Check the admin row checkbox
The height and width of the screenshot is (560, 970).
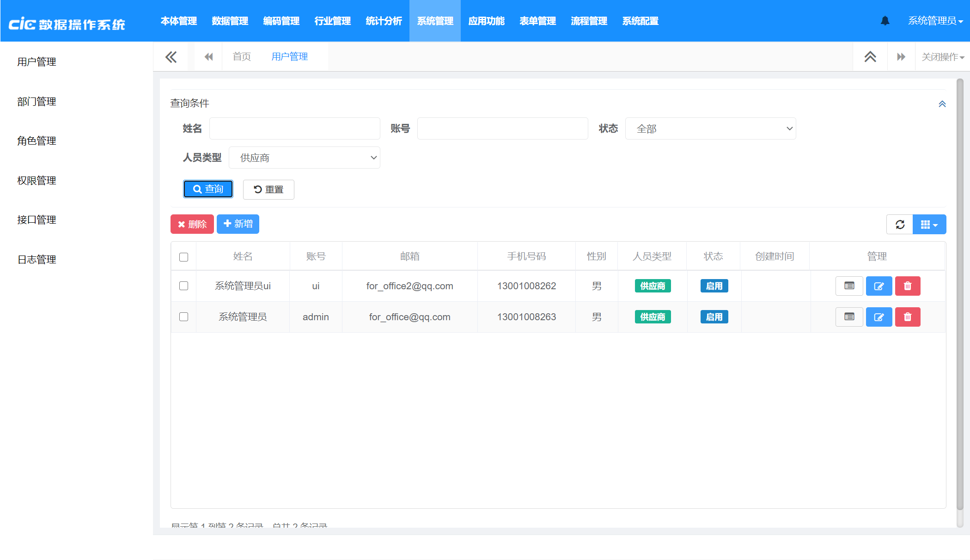point(183,317)
